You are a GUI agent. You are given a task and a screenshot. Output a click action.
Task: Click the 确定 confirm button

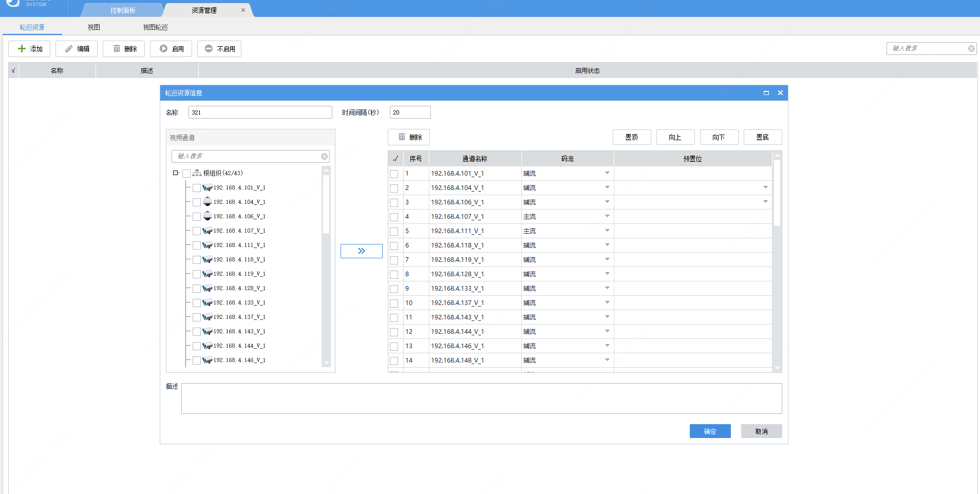(x=710, y=431)
